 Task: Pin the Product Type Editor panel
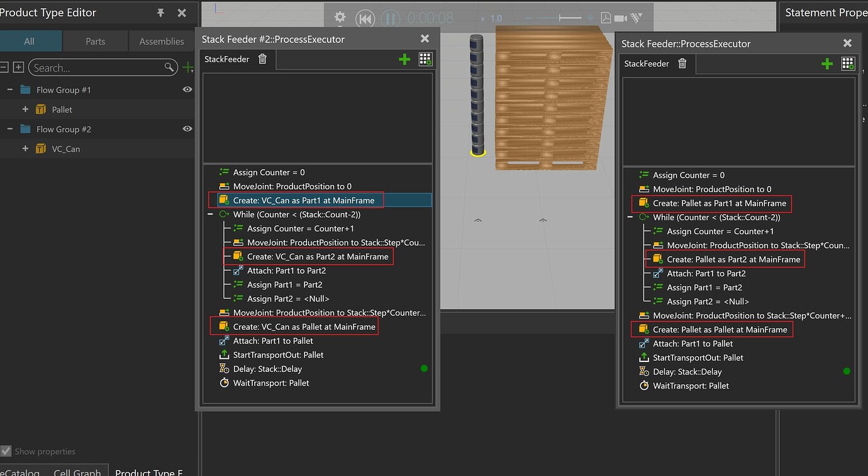[x=160, y=13]
